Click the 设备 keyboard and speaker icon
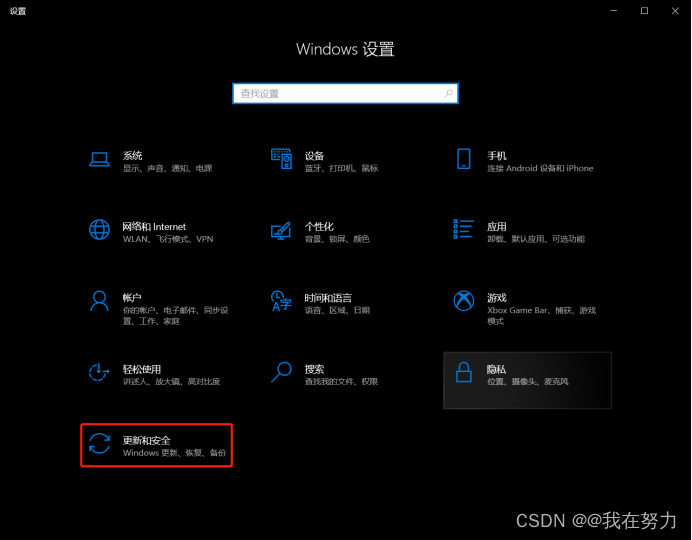This screenshot has width=692, height=540. (x=281, y=159)
